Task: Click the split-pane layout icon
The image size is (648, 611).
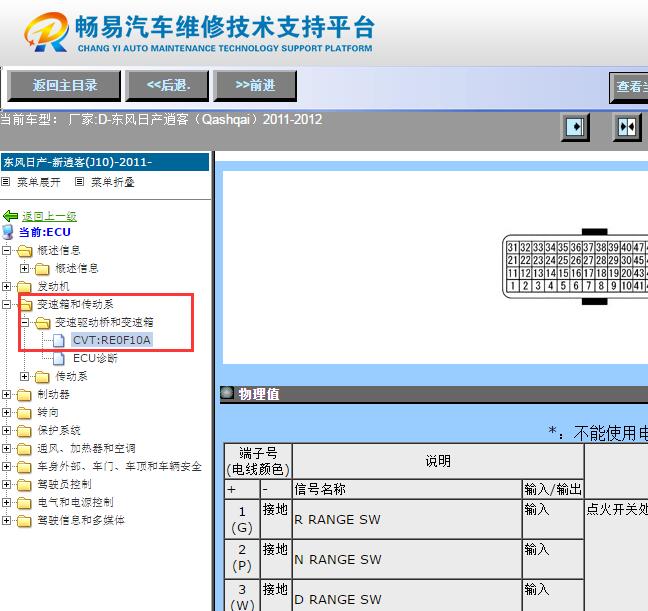Action: click(627, 127)
